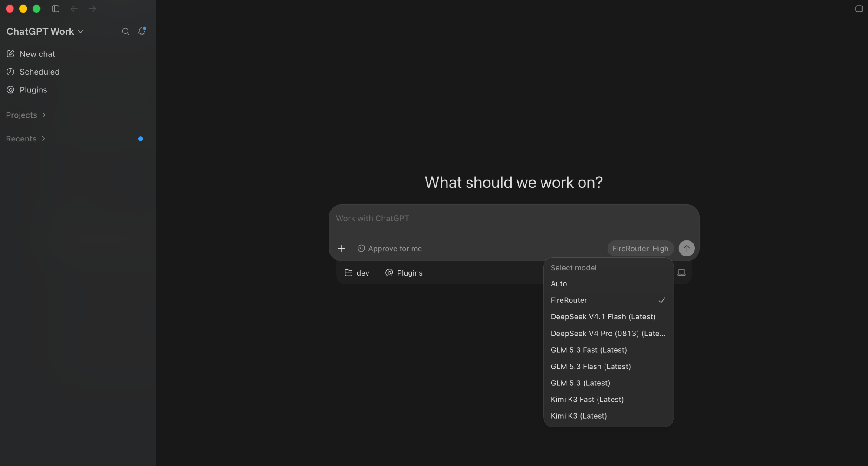Minimize the window with the yellow button

pyautogui.click(x=23, y=9)
